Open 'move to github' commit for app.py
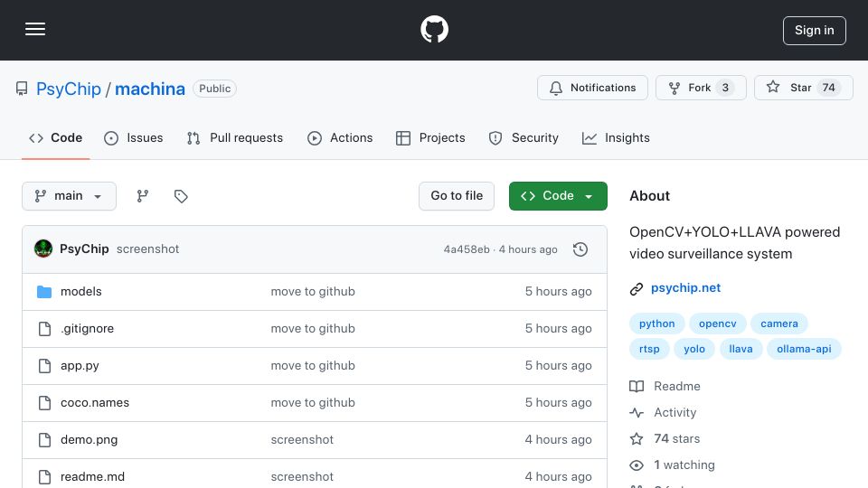 coord(313,366)
